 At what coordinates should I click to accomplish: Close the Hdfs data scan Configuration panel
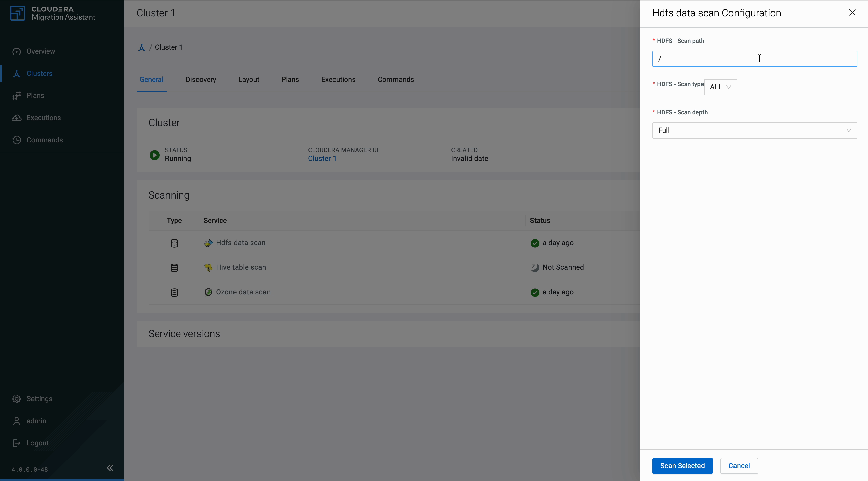(852, 12)
